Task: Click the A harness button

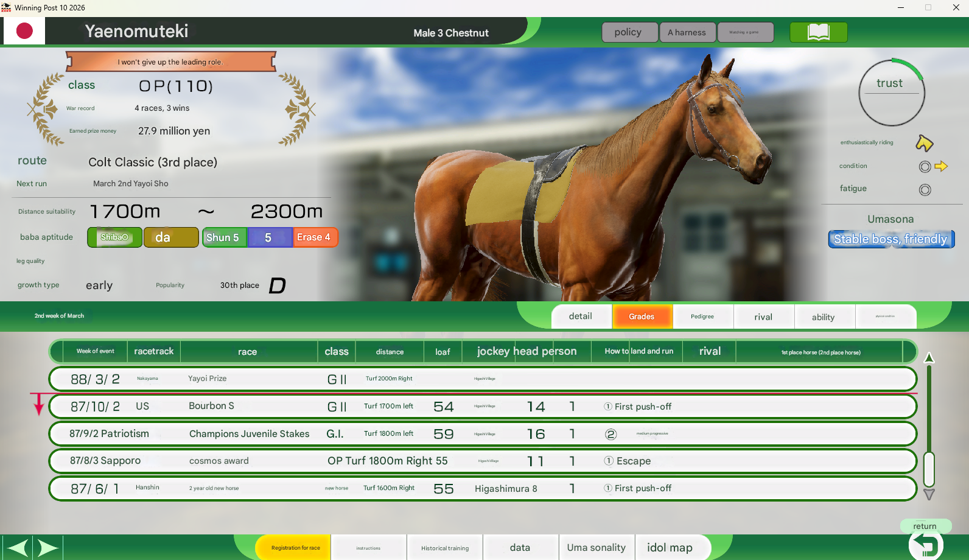Action: 687,32
